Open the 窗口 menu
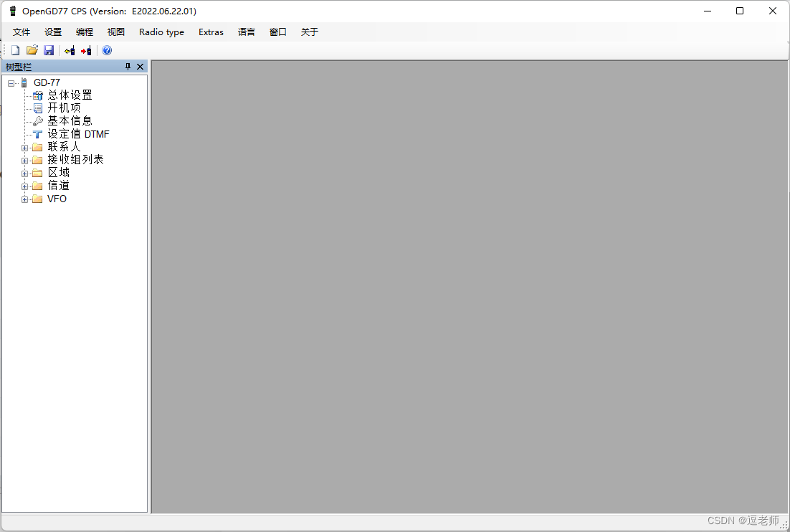This screenshot has height=532, width=790. point(278,32)
